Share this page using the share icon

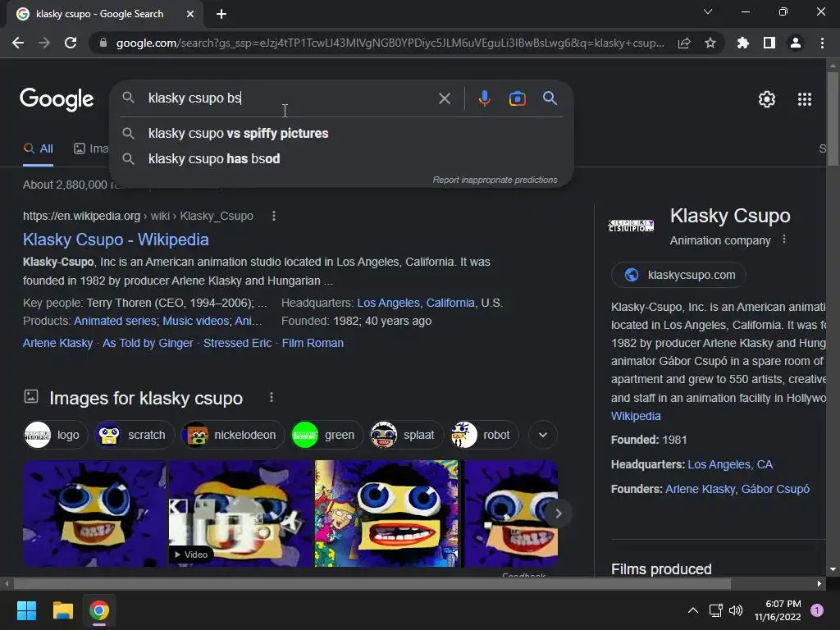pos(684,43)
